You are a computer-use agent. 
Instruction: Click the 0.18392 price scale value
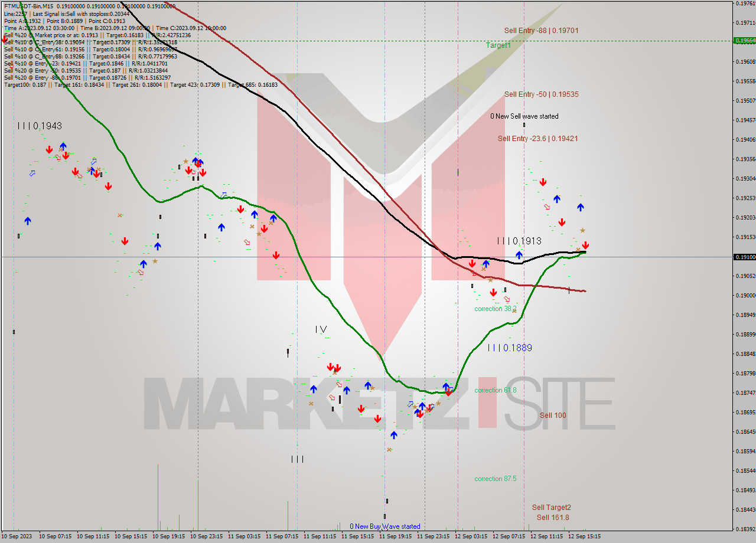(x=745, y=529)
